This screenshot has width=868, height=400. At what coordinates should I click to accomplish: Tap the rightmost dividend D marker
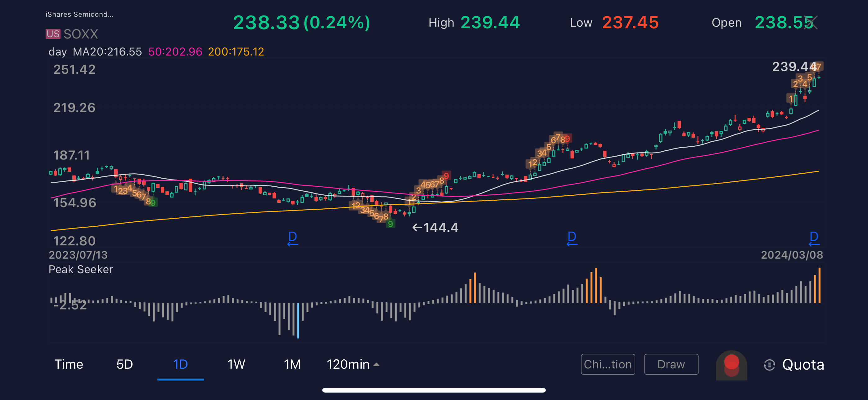point(814,238)
